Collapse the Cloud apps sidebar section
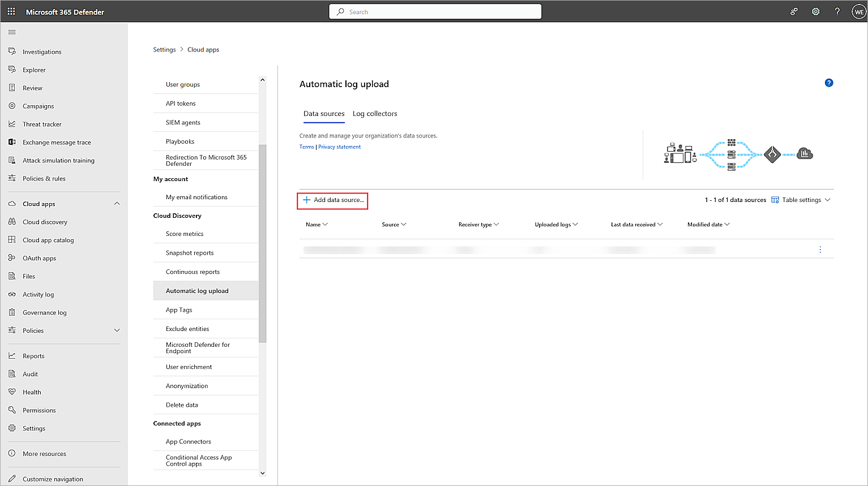This screenshot has height=486, width=868. click(117, 204)
